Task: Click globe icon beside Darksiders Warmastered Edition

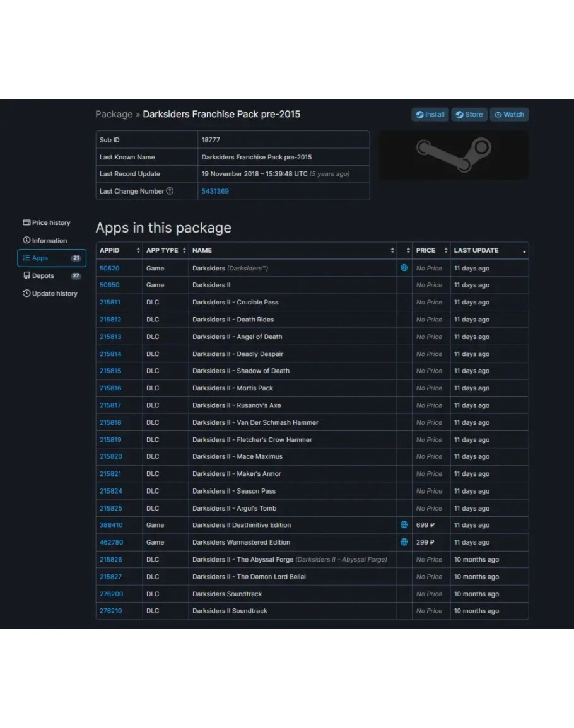Action: (x=404, y=542)
